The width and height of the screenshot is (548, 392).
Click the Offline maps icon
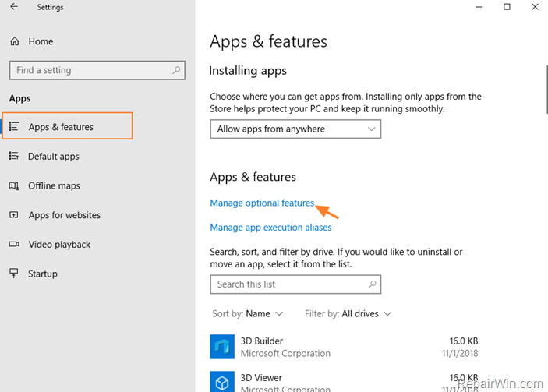tap(14, 185)
